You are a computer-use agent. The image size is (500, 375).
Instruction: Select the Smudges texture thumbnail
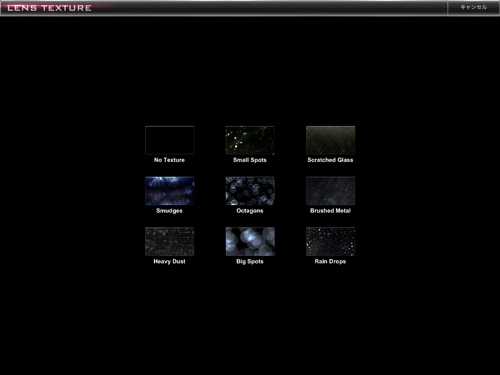169,191
